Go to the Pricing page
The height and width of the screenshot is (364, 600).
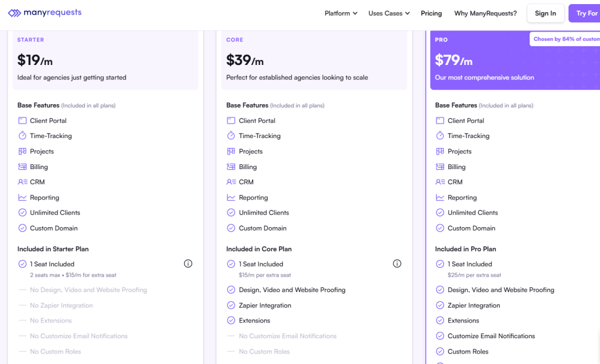431,13
